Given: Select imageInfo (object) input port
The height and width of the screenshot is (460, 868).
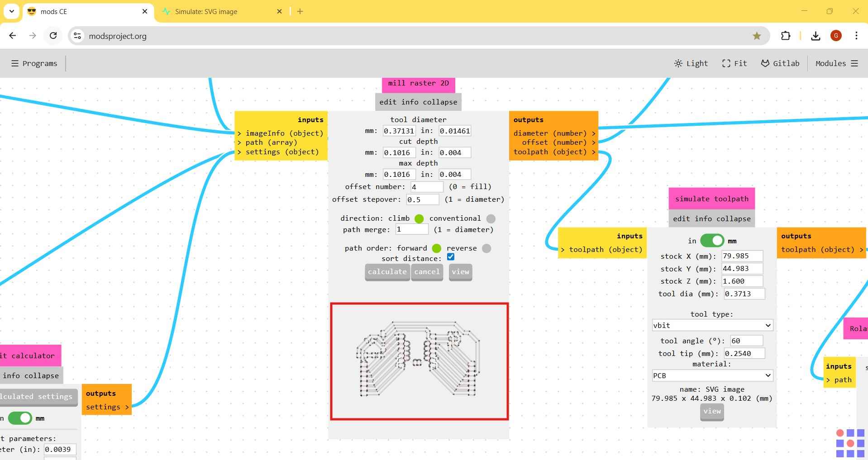Looking at the screenshot, I should click(x=281, y=133).
